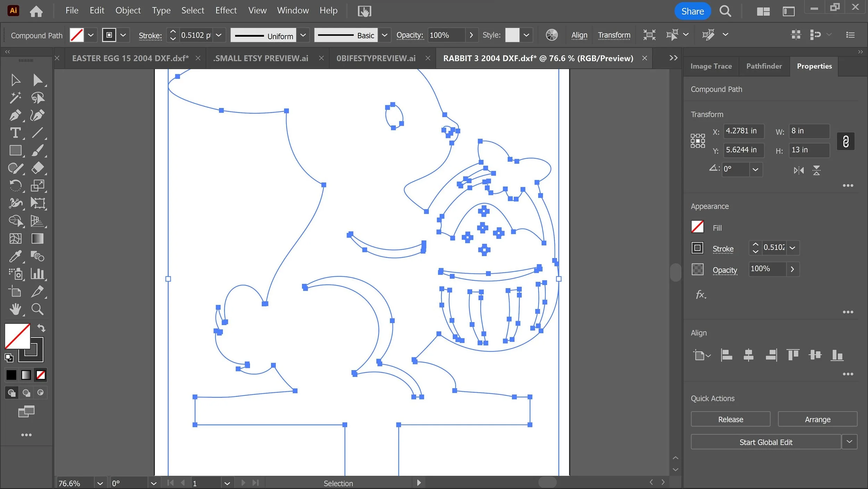868x489 pixels.
Task: Select the Type tool
Action: [15, 133]
